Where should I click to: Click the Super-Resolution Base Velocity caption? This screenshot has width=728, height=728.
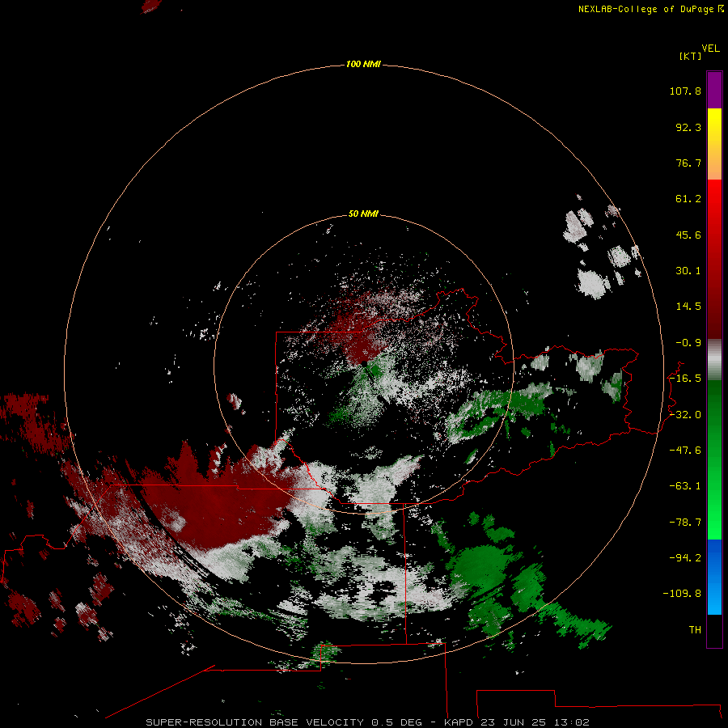point(367,722)
